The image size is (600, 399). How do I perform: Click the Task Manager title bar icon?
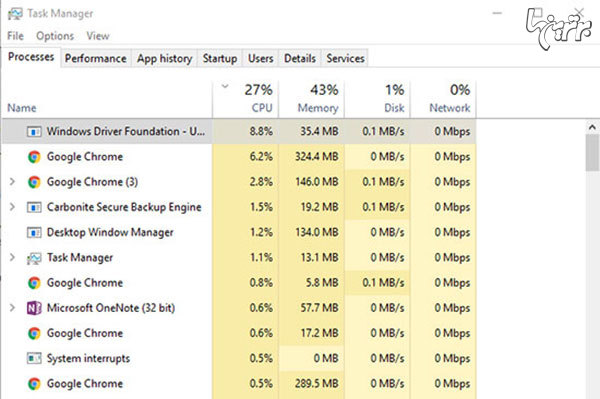click(x=15, y=14)
